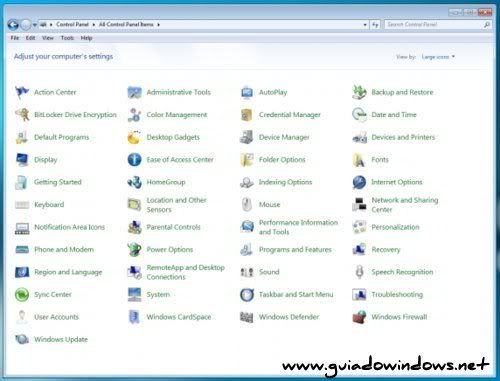Click the Control Panel breadcrumb segment
The height and width of the screenshot is (381, 500).
click(72, 25)
